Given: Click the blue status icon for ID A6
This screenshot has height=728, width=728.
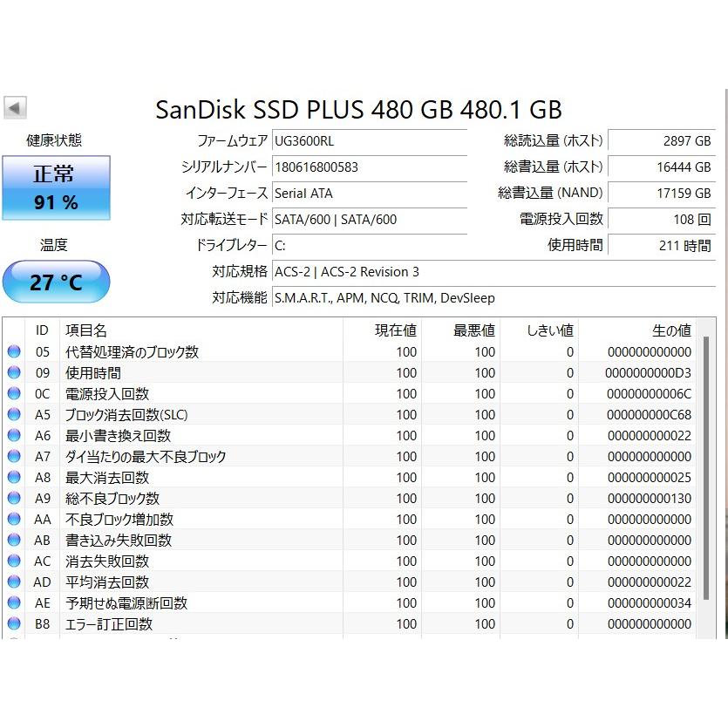Looking at the screenshot, I should [14, 435].
